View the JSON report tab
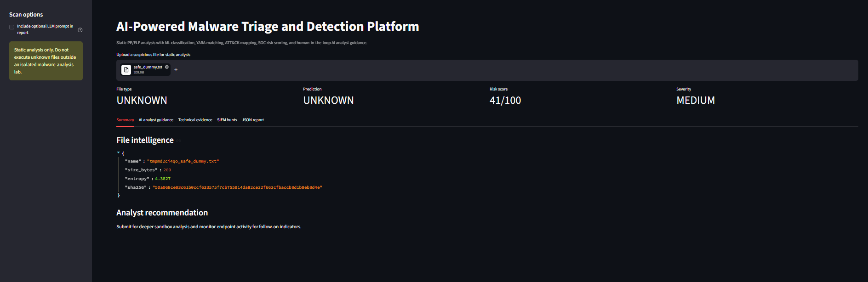The image size is (868, 282). tap(253, 120)
